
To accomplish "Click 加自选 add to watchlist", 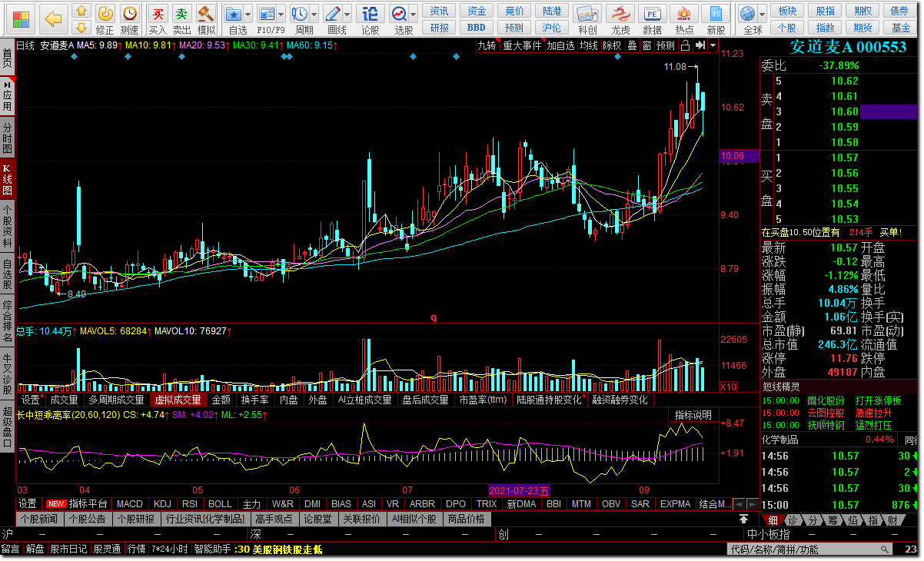I will tap(561, 45).
